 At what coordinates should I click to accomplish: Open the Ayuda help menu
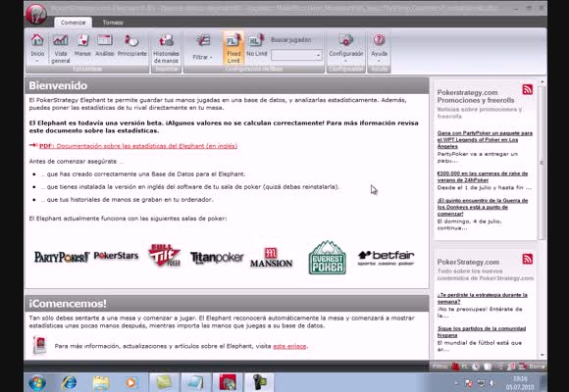point(379,48)
